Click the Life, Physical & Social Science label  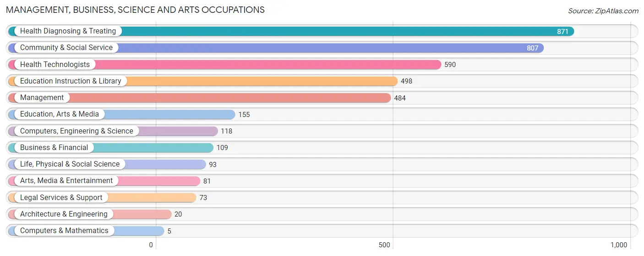click(x=70, y=164)
